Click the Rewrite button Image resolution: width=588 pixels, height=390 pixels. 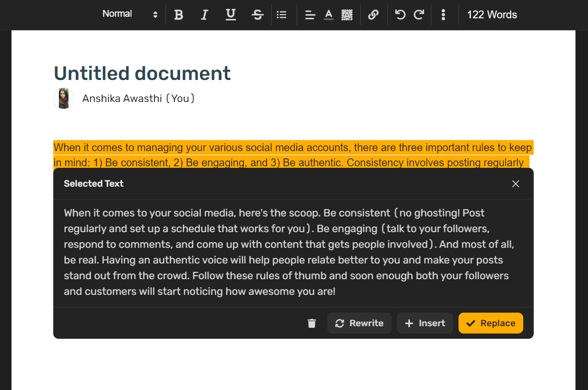pos(359,323)
